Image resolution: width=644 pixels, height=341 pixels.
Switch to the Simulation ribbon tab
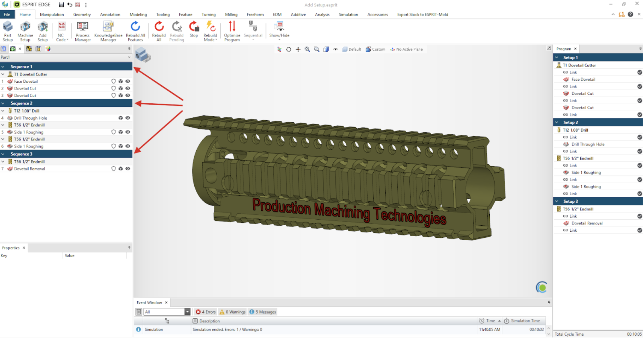tap(348, 15)
